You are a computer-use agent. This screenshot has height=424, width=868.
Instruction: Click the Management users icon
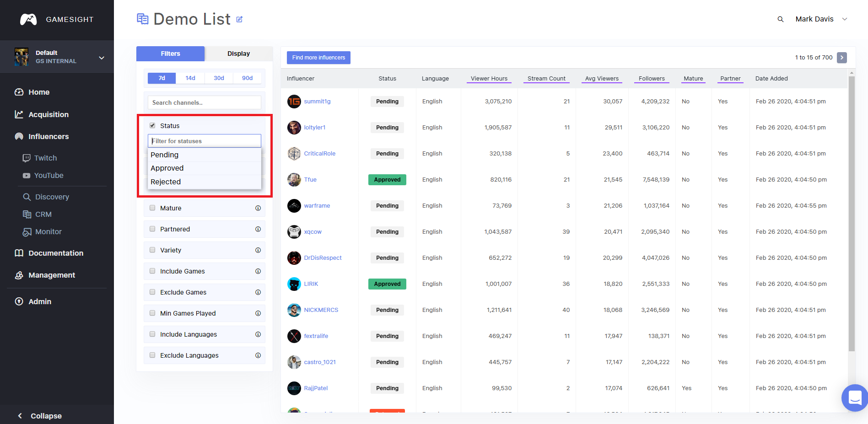click(19, 275)
